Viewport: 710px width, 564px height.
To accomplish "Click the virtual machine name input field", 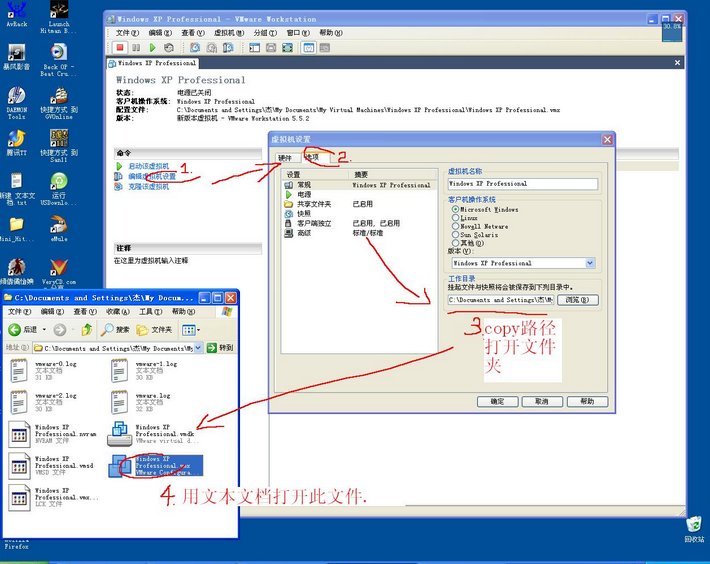I will [522, 184].
